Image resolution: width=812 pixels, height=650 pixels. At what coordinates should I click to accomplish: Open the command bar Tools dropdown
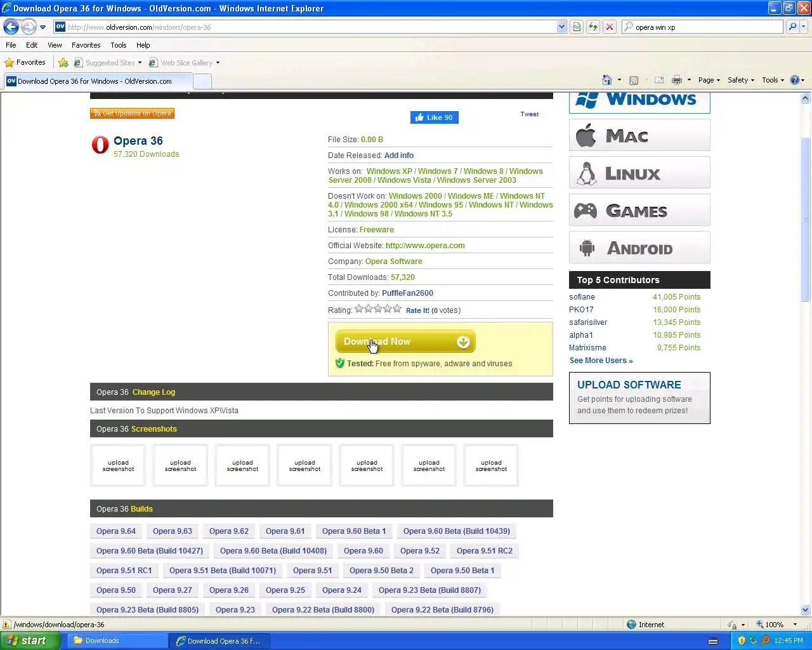pyautogui.click(x=773, y=80)
